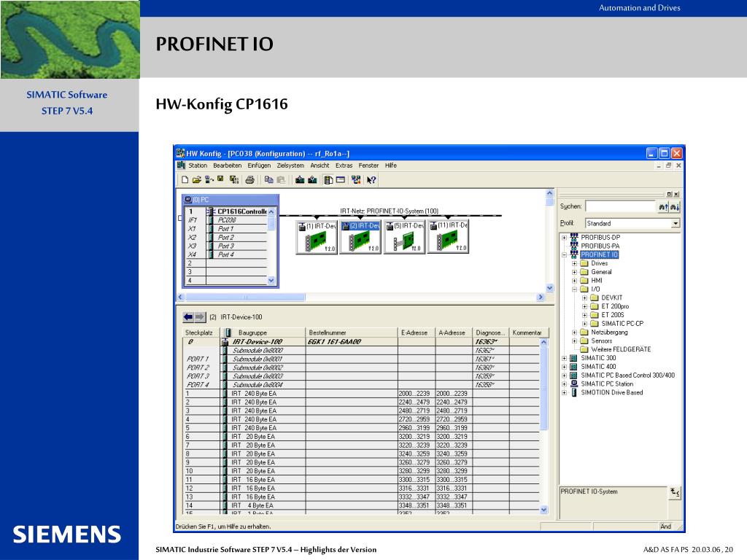
Task: Click the Upload from Module toolbar icon
Action: [312, 180]
